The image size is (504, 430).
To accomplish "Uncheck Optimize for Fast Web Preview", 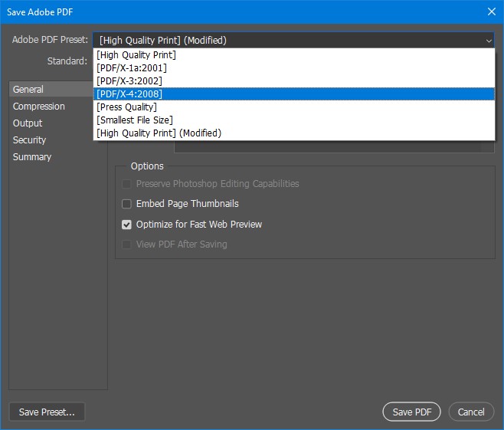I will point(126,225).
